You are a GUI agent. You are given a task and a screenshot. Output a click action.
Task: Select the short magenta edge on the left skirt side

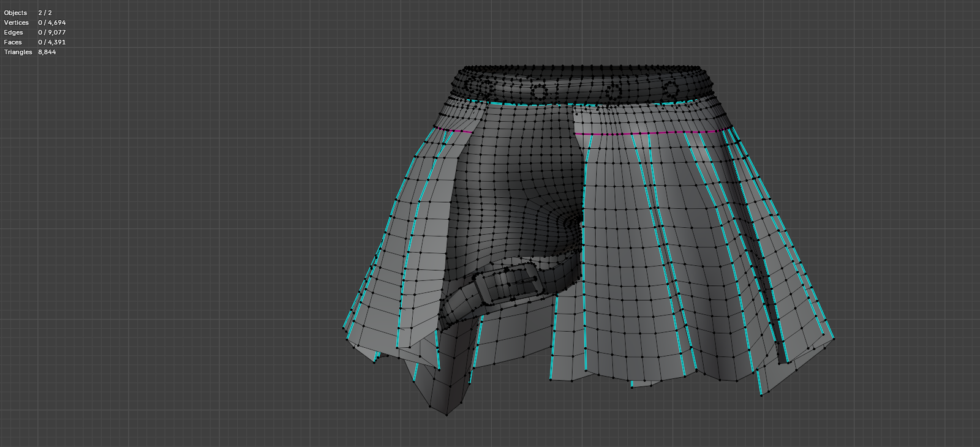458,131
